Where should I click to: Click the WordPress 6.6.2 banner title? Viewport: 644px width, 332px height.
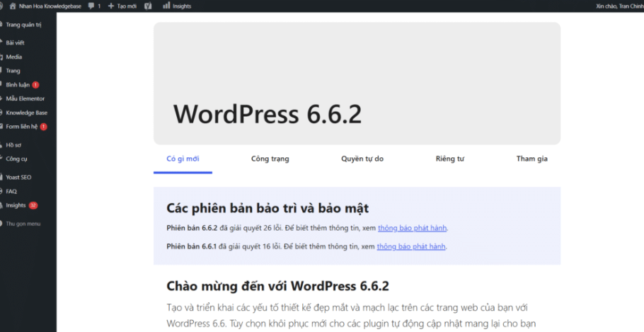[x=268, y=114]
